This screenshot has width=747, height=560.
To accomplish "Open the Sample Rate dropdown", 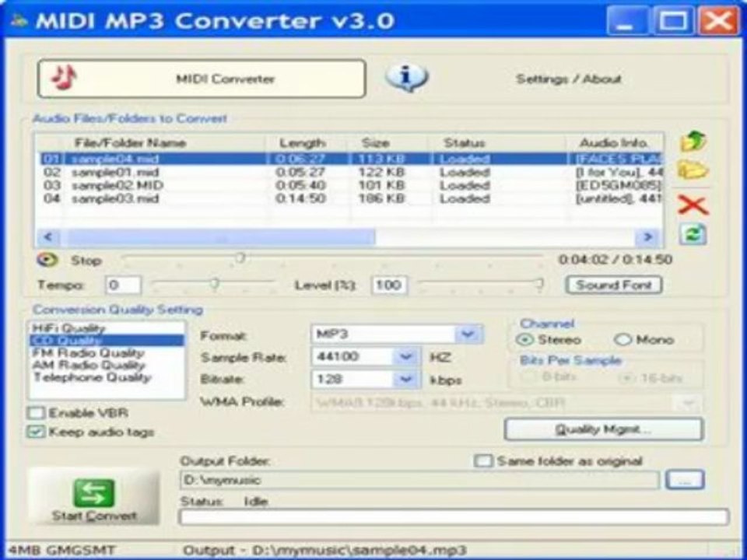I will click(366, 357).
